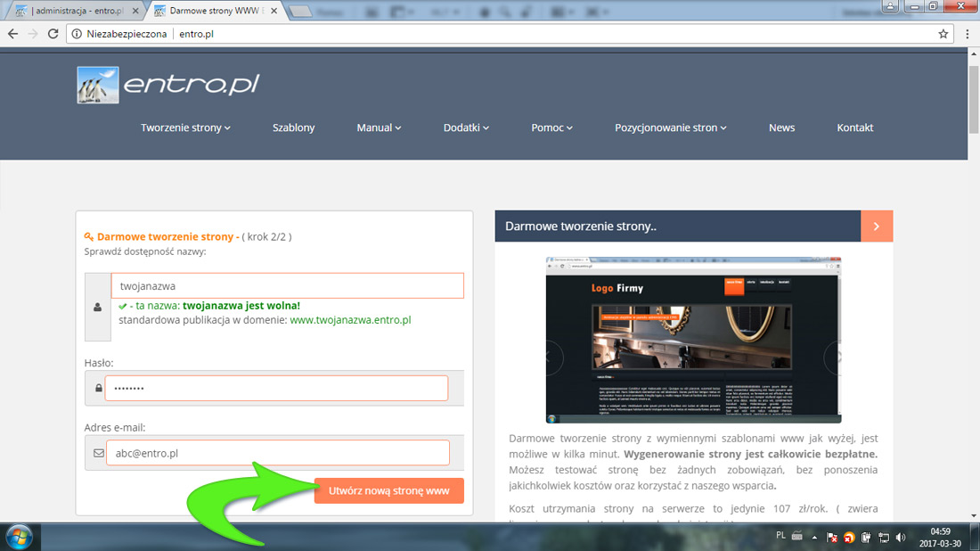Open the volume speaker tray icon
The image size is (980, 551).
pos(901,538)
